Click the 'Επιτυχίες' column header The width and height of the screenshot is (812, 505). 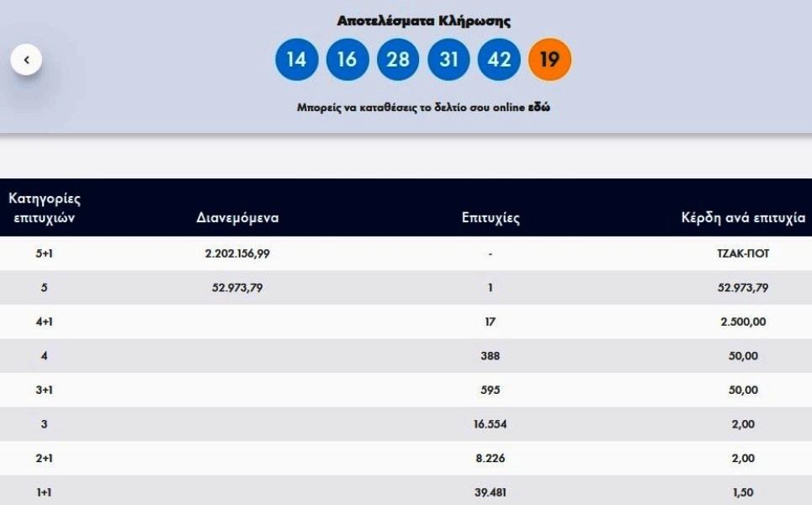491,218
